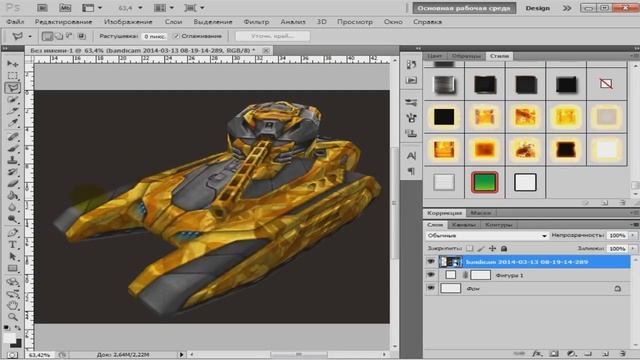
Task: Select the Quick Selection tool
Action: click(13, 100)
